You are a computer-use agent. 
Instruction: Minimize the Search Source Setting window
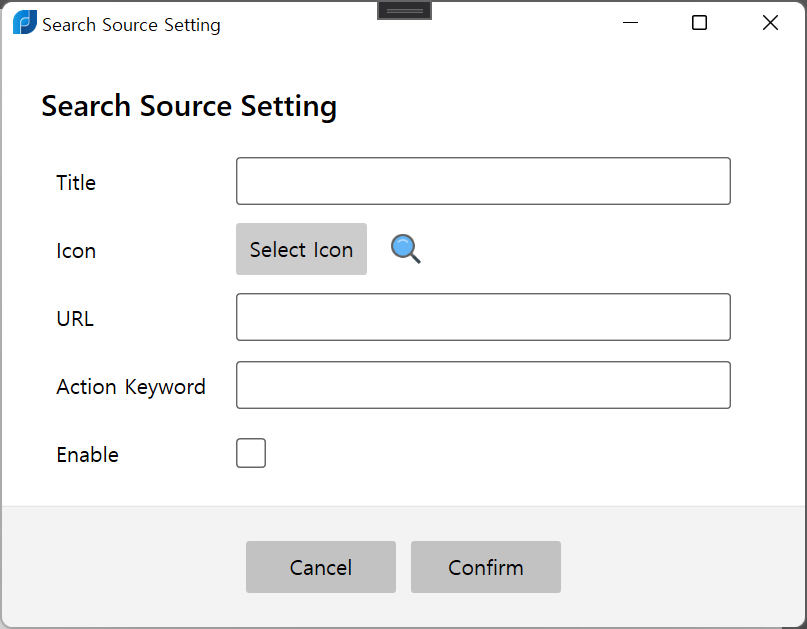[630, 23]
